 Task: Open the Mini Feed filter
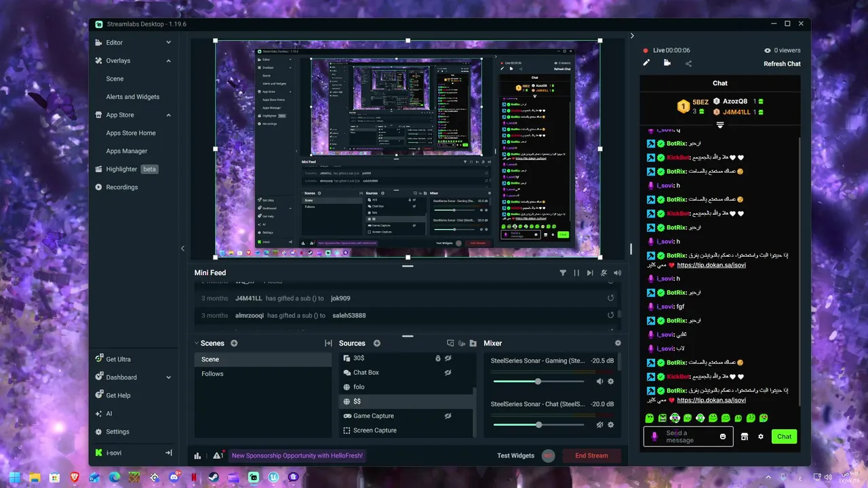coord(563,272)
